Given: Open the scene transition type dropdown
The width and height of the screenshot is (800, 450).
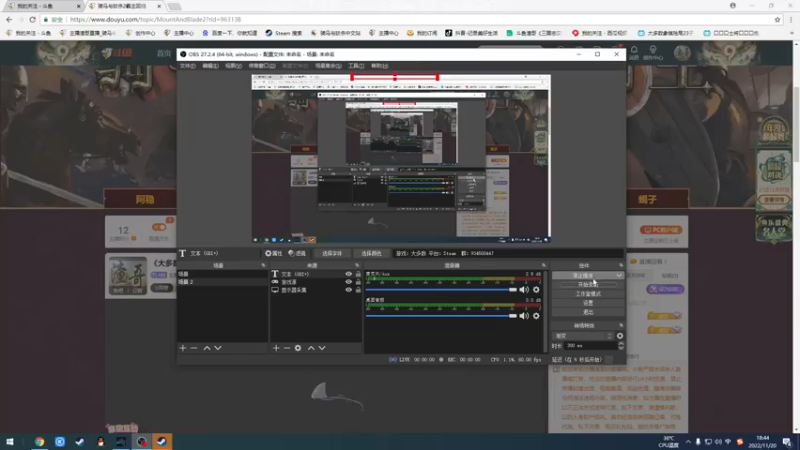Looking at the screenshot, I should click(582, 336).
